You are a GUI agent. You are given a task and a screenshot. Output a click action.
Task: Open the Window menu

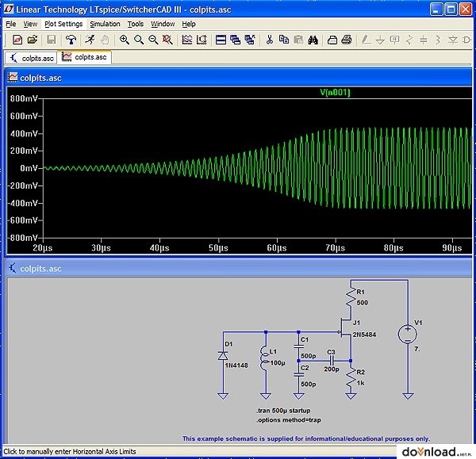point(163,24)
